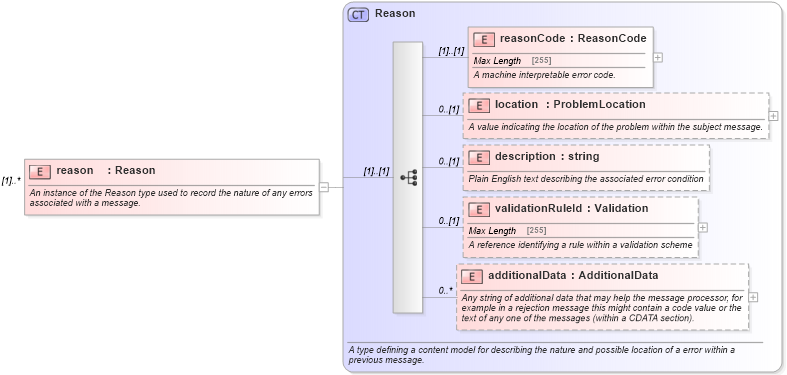Click 'A reference identifying a rule' text
The width and height of the screenshot is (787, 375).
pos(580,245)
